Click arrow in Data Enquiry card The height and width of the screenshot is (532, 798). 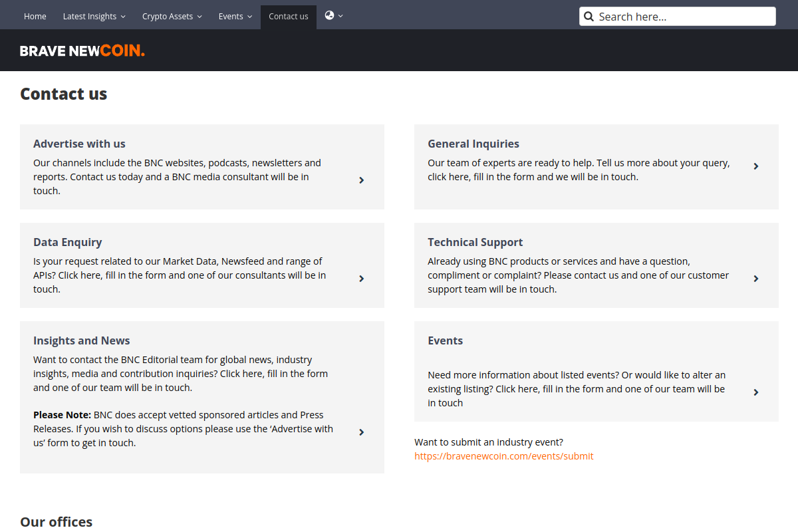click(362, 279)
